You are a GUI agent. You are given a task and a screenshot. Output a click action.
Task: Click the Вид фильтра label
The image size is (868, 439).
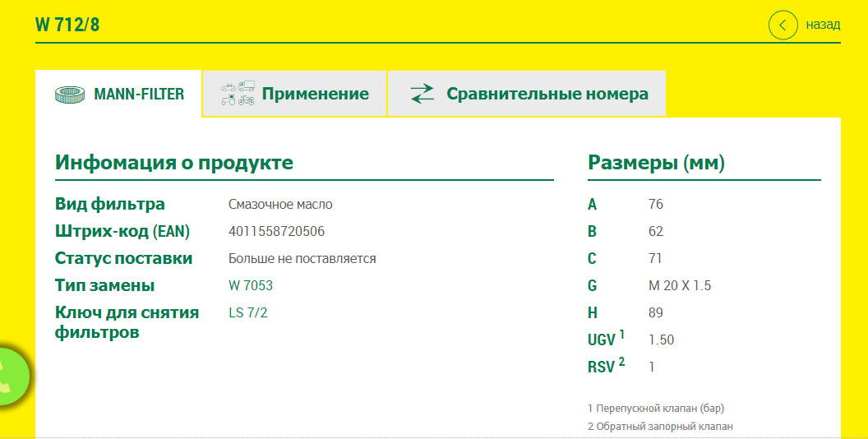[x=109, y=204]
